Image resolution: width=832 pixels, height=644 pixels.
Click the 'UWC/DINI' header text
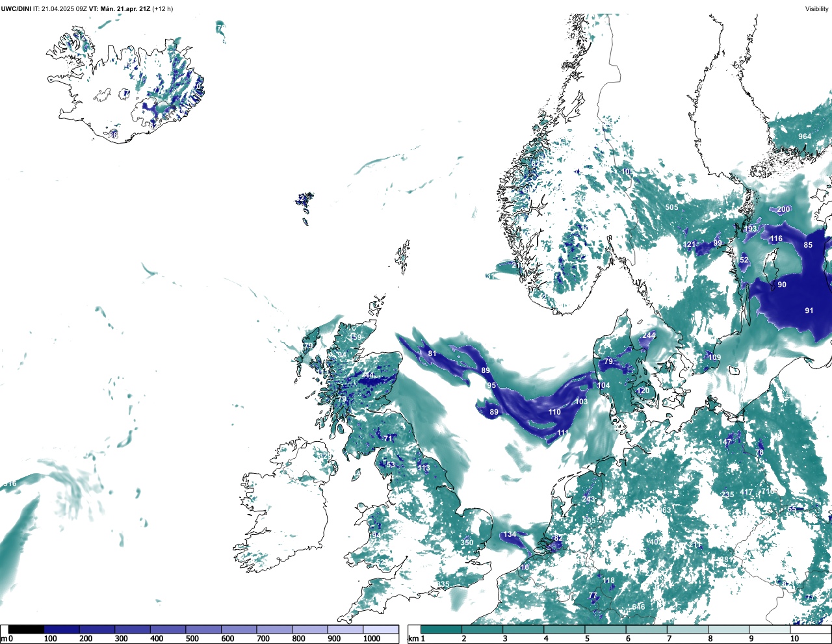pyautogui.click(x=16, y=8)
